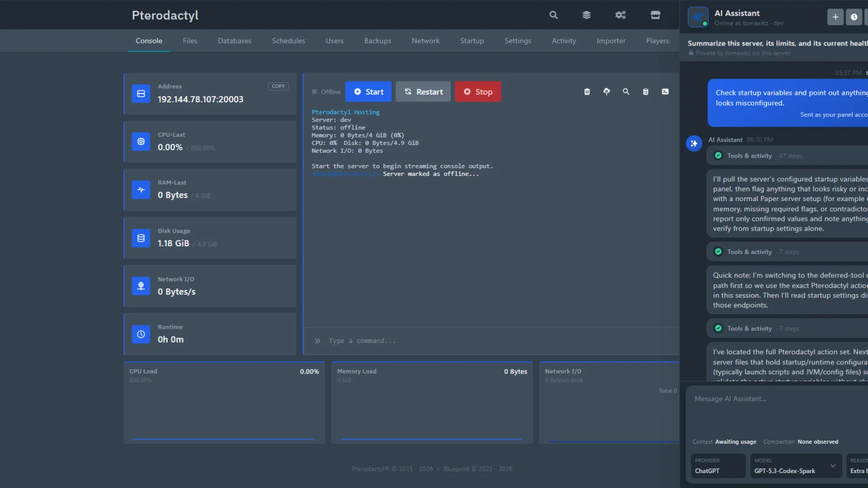Open the search icon in the top bar
This screenshot has height=488, width=868.
553,15
